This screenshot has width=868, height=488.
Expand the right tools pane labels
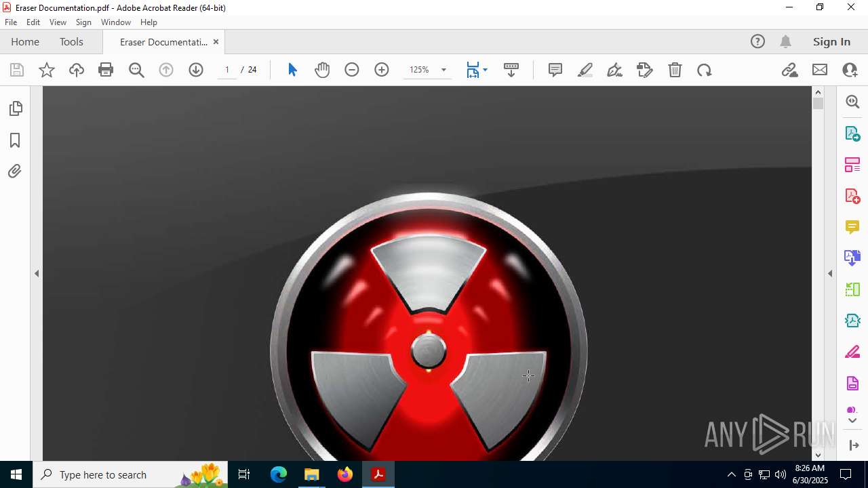[854, 445]
